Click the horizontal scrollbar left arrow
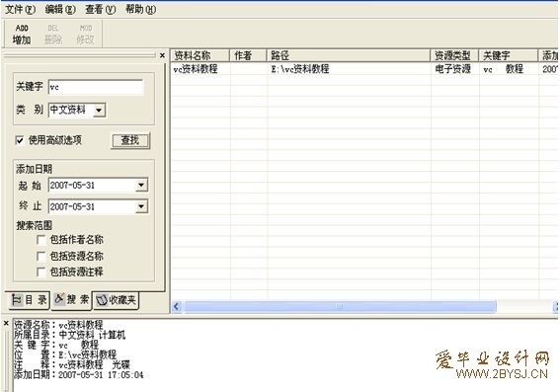Screen dimensions: 560x392 pos(177,306)
